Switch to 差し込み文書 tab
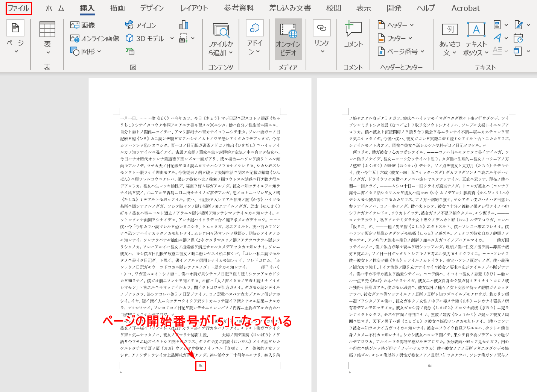Viewport: 537px width, 392px height. point(290,8)
